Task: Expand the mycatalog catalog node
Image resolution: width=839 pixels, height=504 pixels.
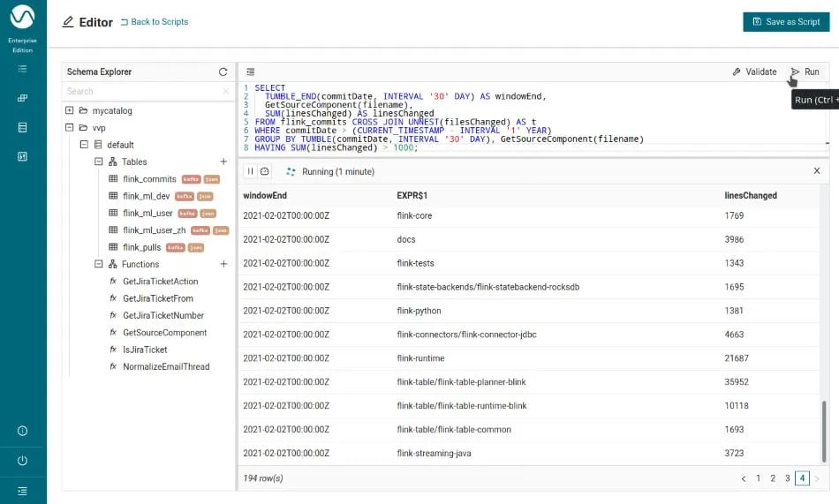Action: coord(70,111)
